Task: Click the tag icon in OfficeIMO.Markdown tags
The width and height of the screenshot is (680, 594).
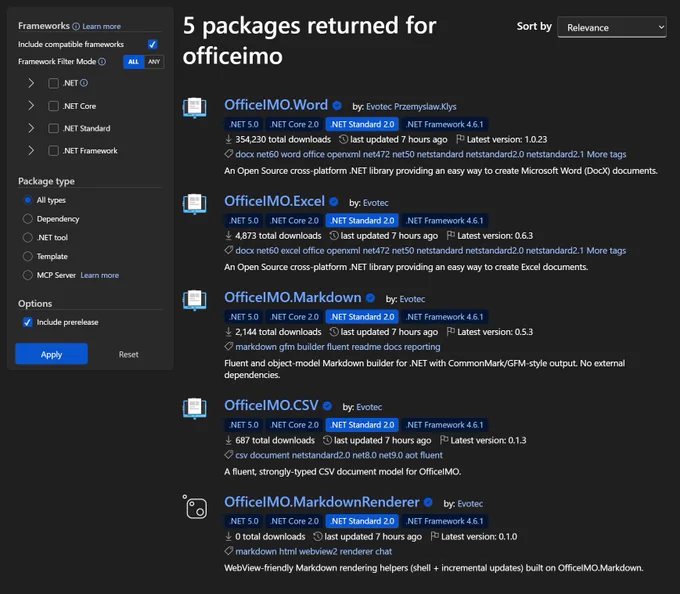Action: [229, 346]
